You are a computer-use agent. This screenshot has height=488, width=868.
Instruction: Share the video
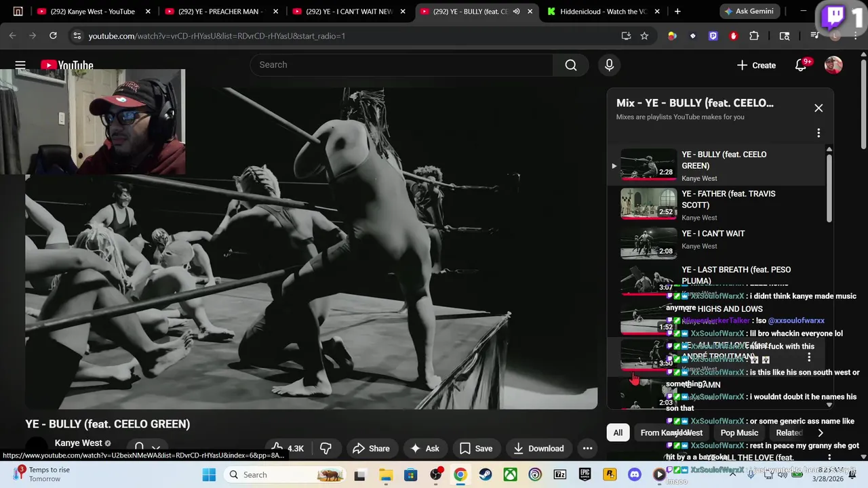pos(371,448)
